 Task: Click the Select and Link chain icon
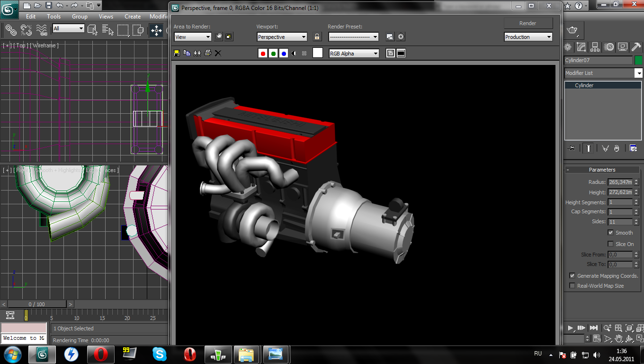coord(10,30)
